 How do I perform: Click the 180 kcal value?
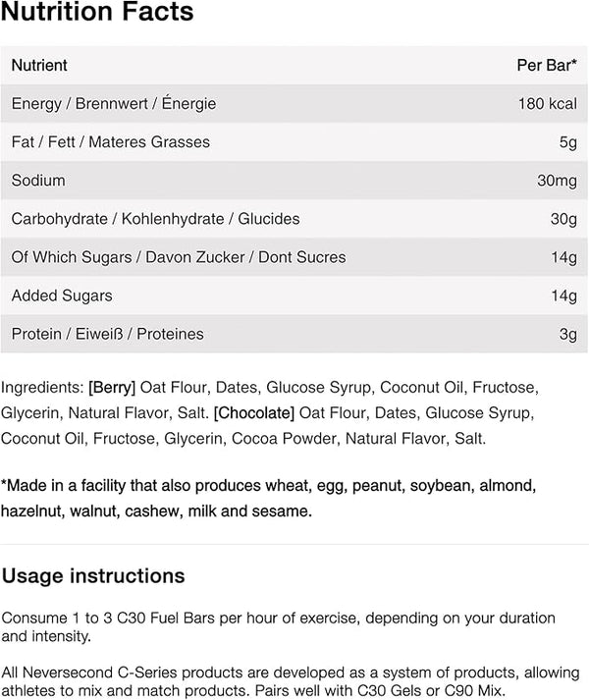pyautogui.click(x=548, y=104)
